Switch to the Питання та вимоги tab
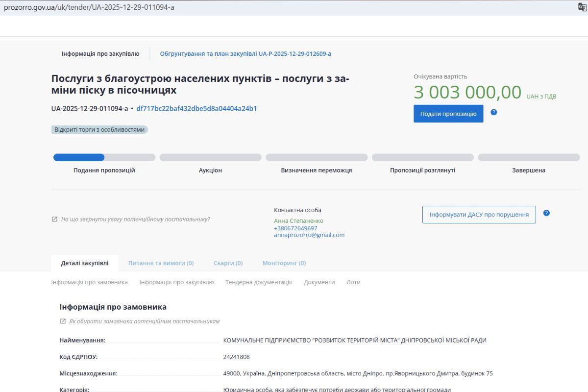This screenshot has width=588, height=392. click(161, 263)
